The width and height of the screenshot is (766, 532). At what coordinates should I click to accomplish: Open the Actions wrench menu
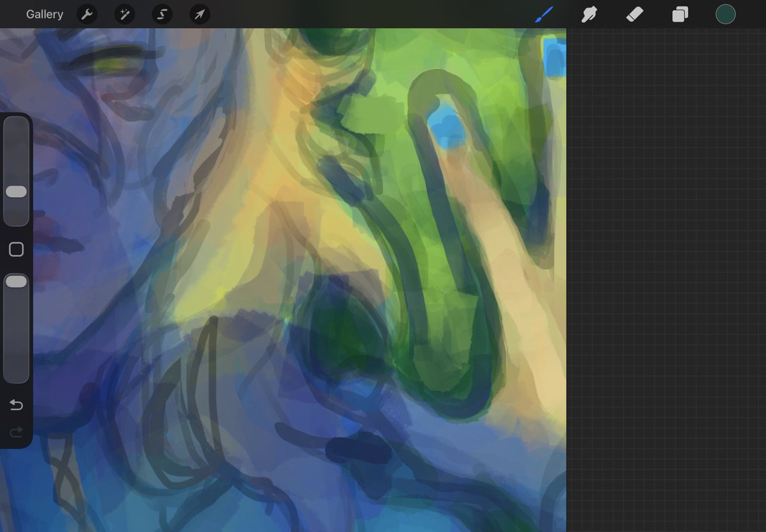87,14
